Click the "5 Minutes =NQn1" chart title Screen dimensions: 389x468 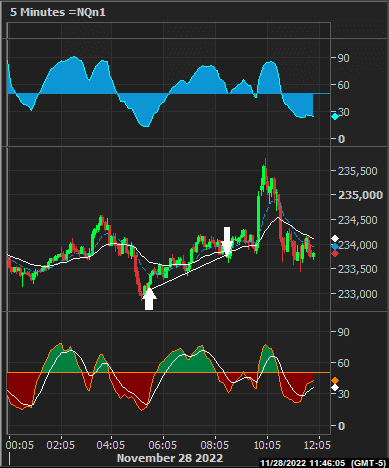58,12
